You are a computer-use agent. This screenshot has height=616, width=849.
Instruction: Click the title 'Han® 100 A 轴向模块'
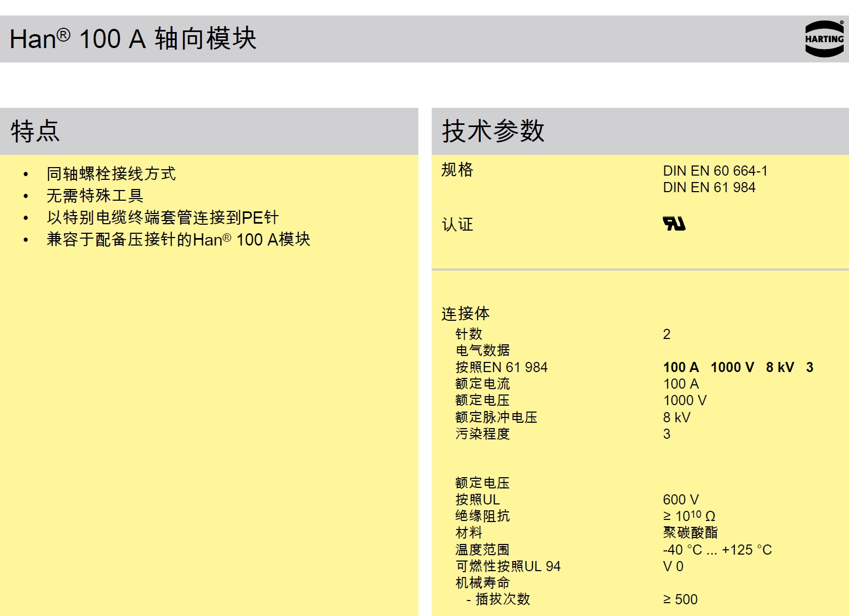pos(133,39)
